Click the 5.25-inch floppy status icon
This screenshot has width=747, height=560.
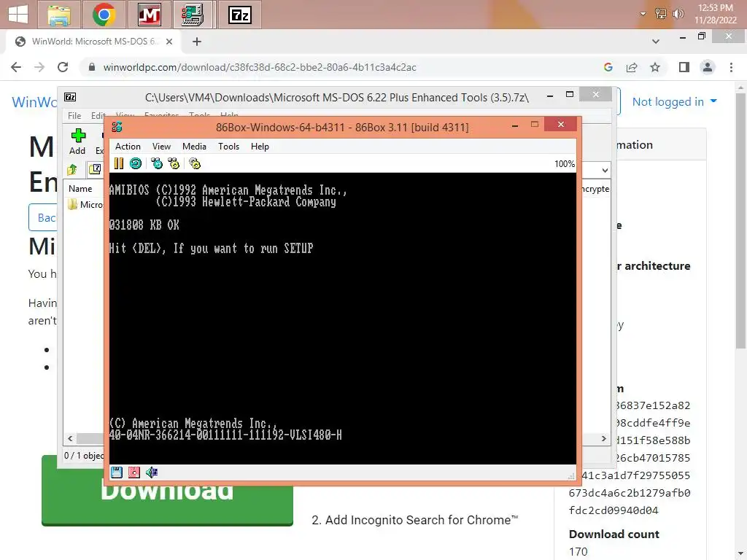(x=134, y=472)
